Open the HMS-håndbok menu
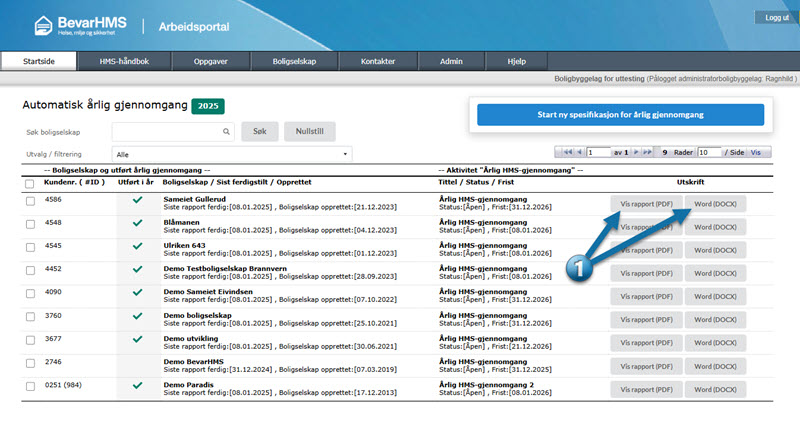The image size is (800, 444). click(x=125, y=61)
